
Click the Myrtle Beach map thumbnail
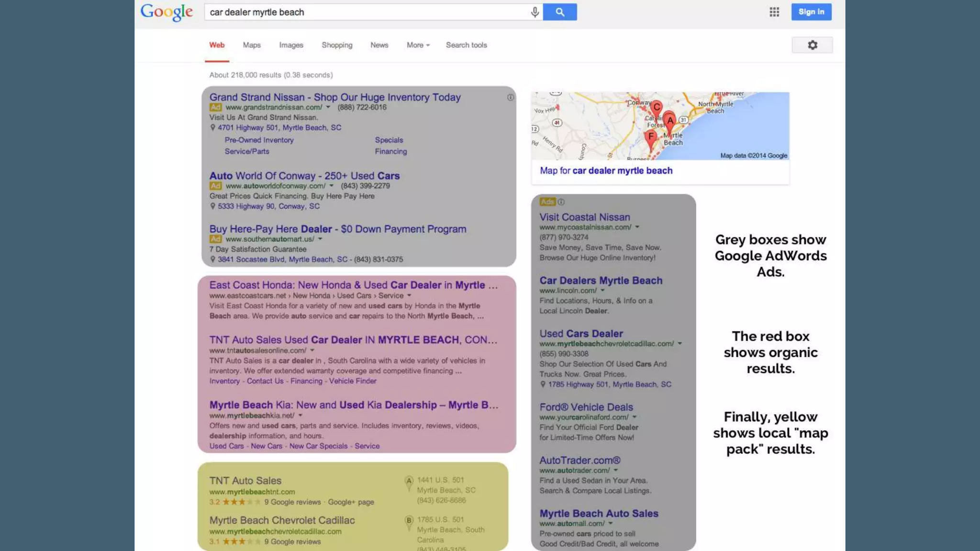tap(660, 126)
